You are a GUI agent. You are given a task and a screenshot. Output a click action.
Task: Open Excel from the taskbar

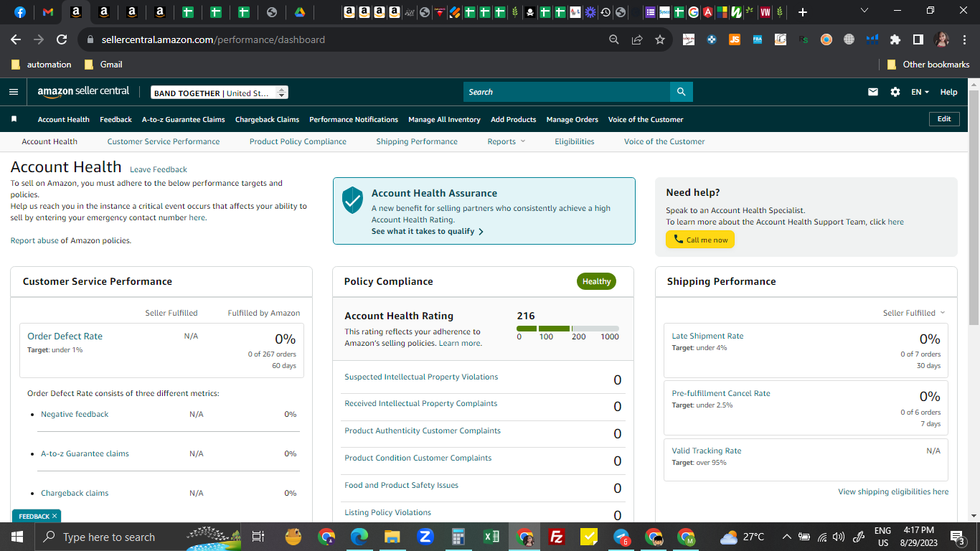pos(491,537)
